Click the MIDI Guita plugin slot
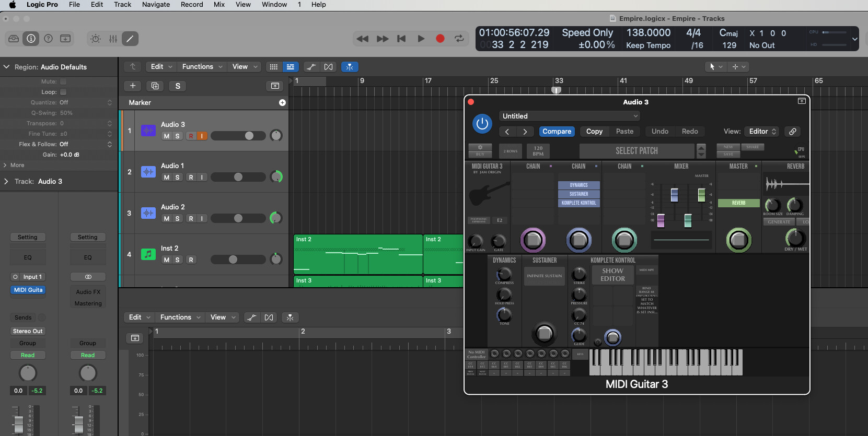The image size is (868, 436). tap(28, 290)
